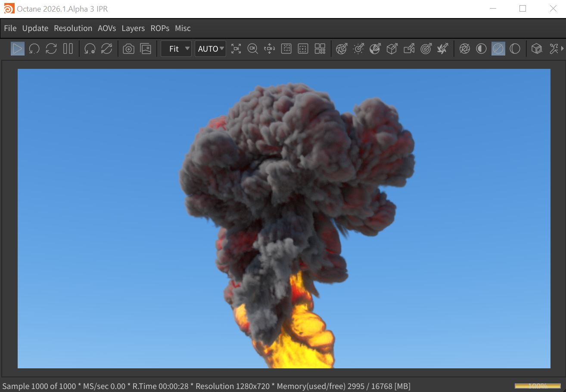Select the material picker eyedropper icon
The image size is (566, 392).
[375, 49]
